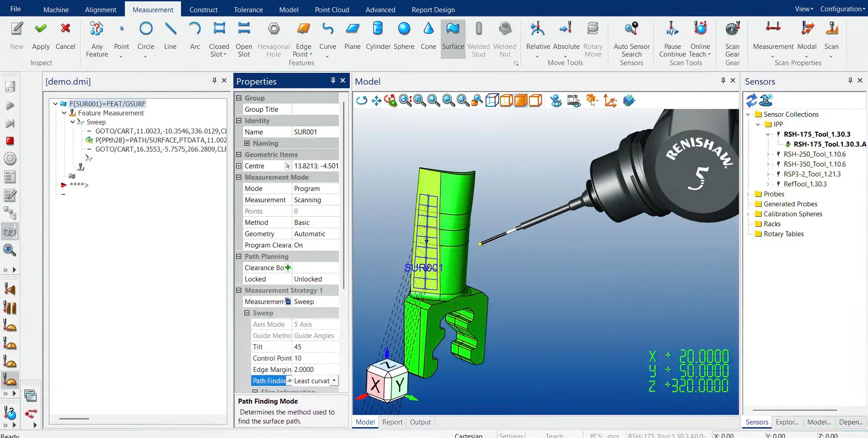
Task: Open the View dropdown menu
Action: (x=804, y=9)
